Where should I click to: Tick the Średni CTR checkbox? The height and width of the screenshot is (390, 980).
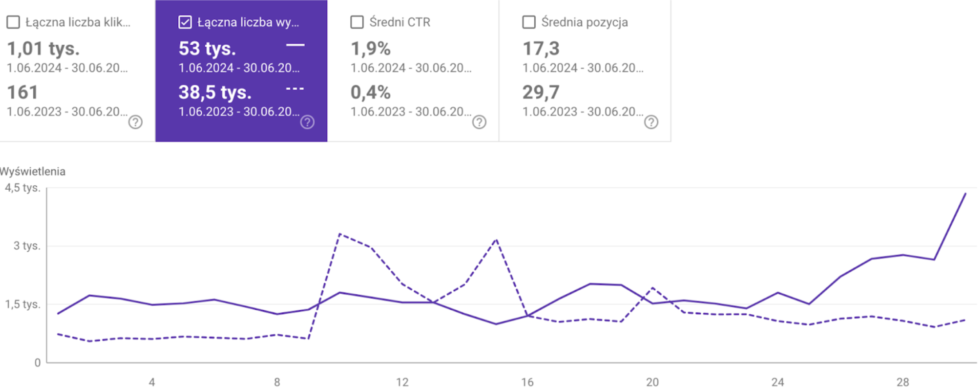357,22
